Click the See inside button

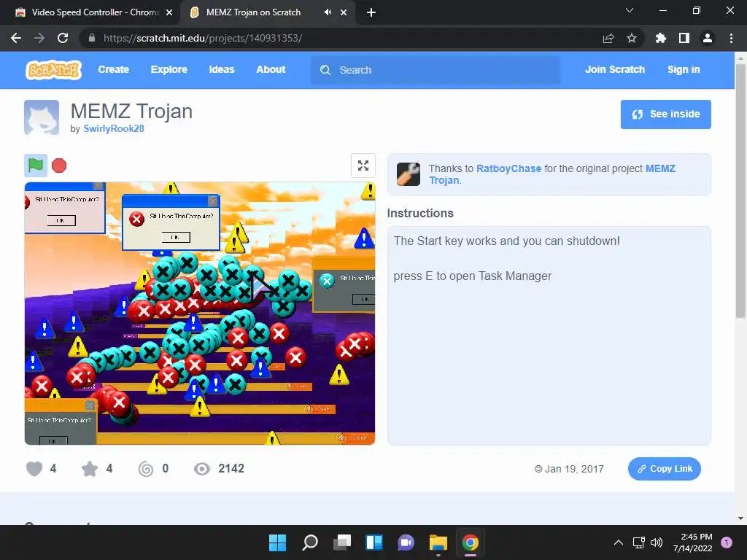click(x=665, y=114)
